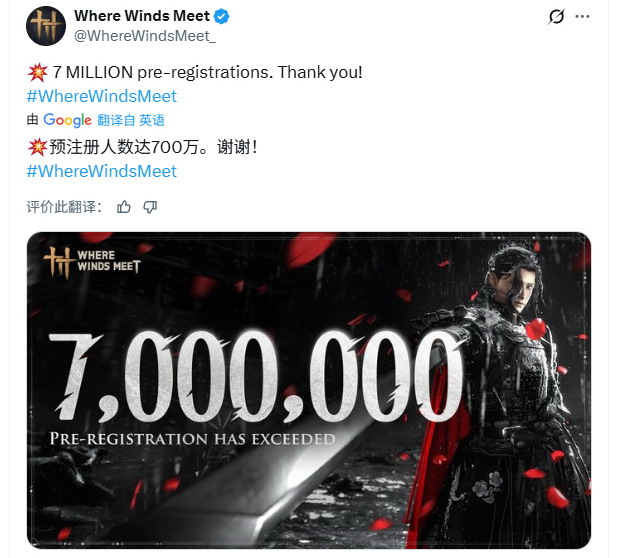This screenshot has width=623, height=558.
Task: Open the Grok explain-post icon
Action: tap(556, 17)
